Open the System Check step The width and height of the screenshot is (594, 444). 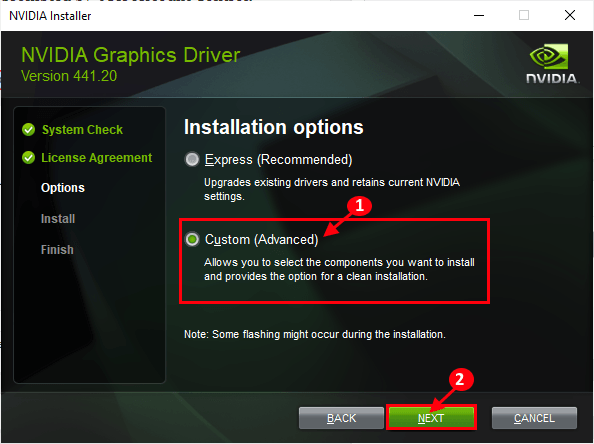pos(82,130)
